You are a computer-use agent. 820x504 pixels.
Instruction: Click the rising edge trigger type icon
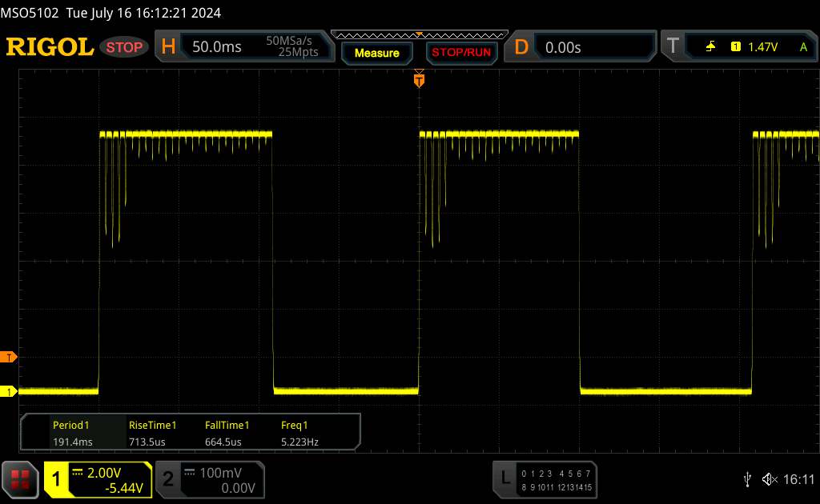point(710,47)
